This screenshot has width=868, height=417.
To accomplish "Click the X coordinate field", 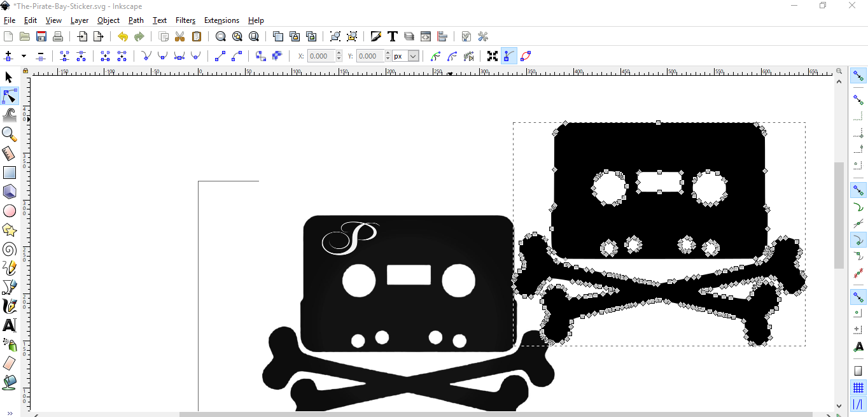I will click(x=321, y=56).
